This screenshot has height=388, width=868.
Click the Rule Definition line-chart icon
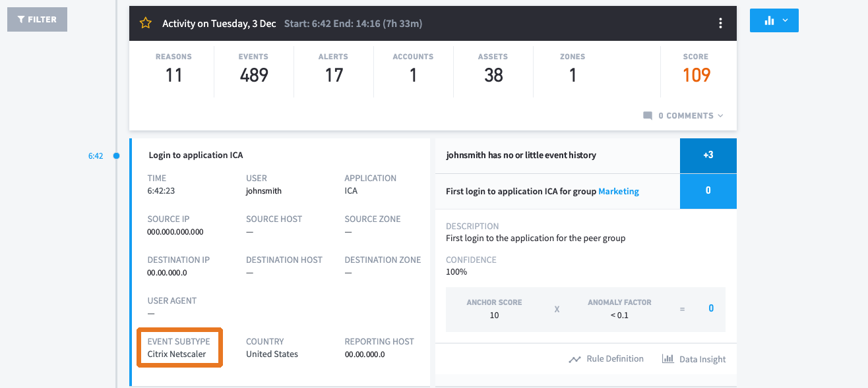(574, 359)
